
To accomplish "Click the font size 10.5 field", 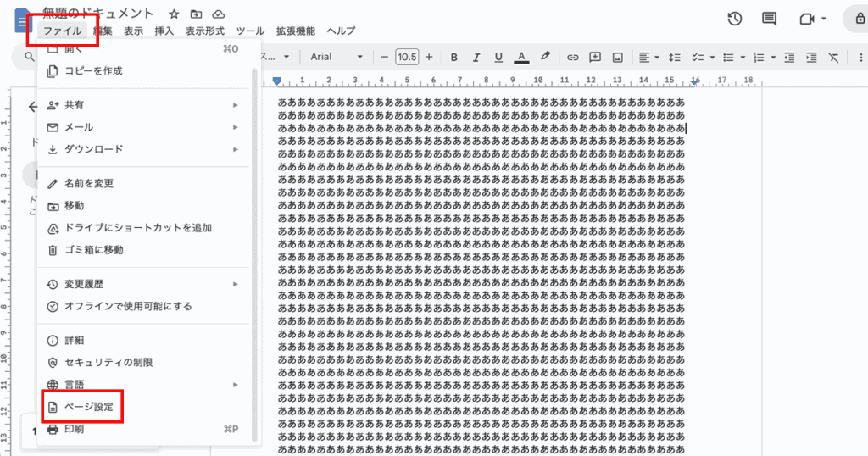I will [407, 57].
